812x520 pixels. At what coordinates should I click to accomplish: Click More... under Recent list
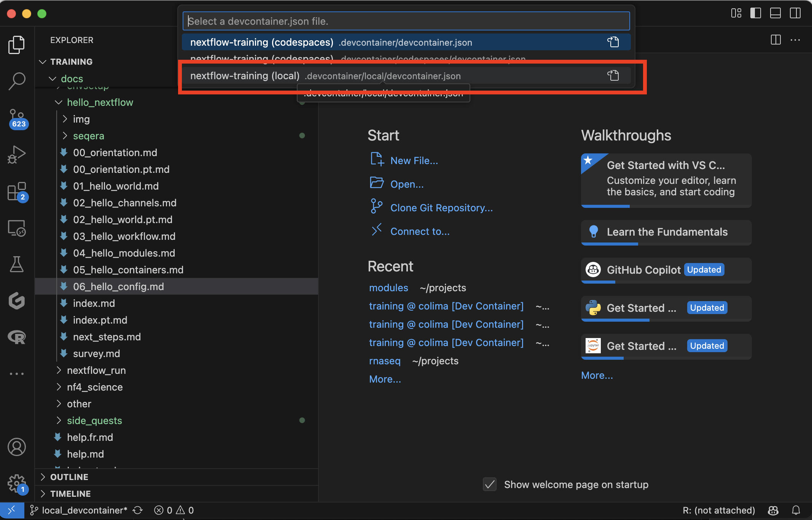point(385,379)
